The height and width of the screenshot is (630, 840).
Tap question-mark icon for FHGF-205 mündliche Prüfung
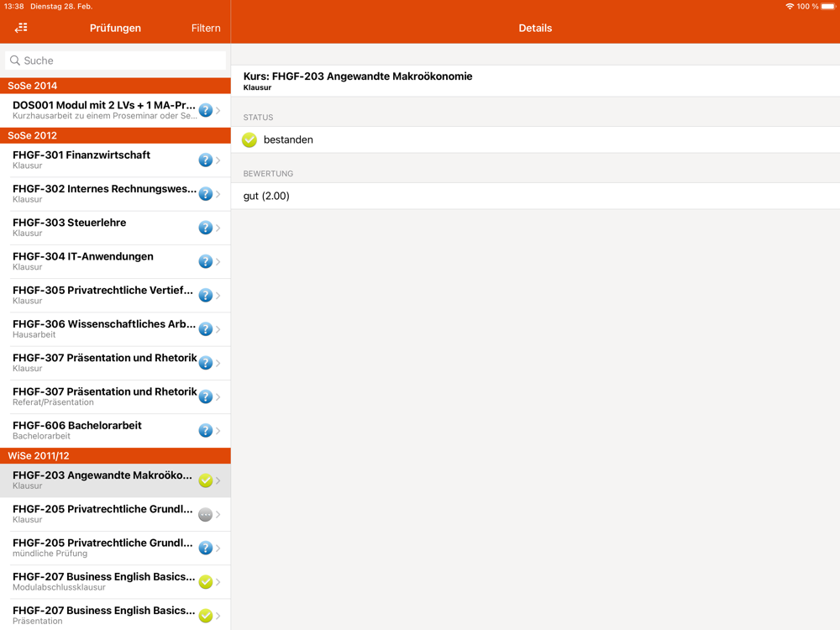(206, 548)
